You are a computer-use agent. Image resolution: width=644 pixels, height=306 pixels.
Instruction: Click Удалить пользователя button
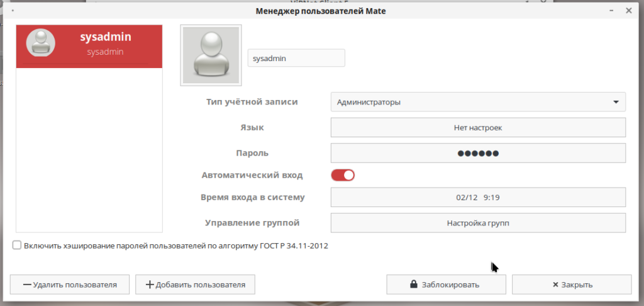tap(70, 285)
